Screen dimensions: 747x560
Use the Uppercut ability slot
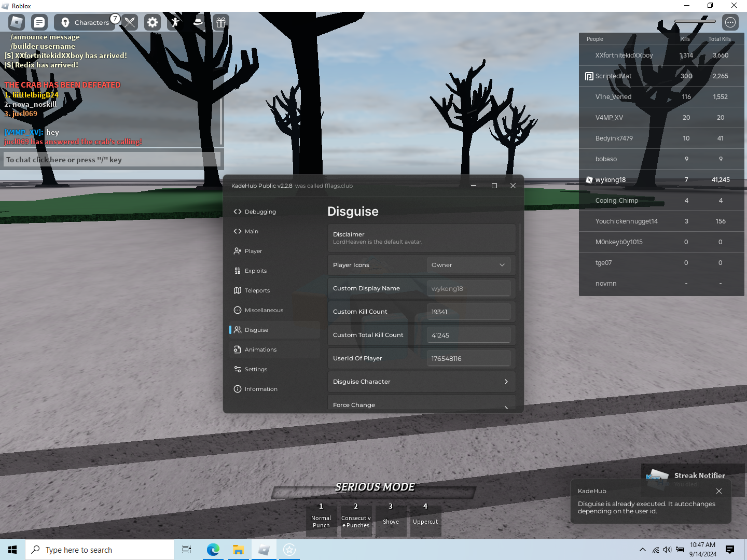click(425, 521)
